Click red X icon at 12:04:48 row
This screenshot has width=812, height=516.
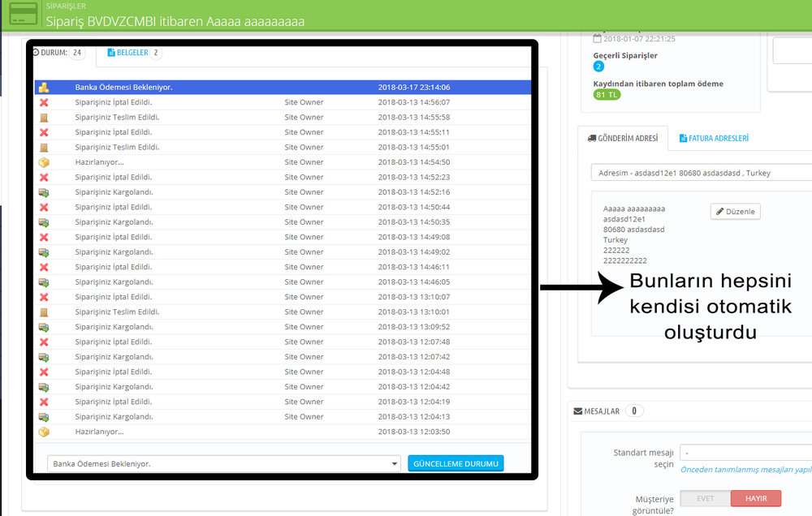pos(44,372)
